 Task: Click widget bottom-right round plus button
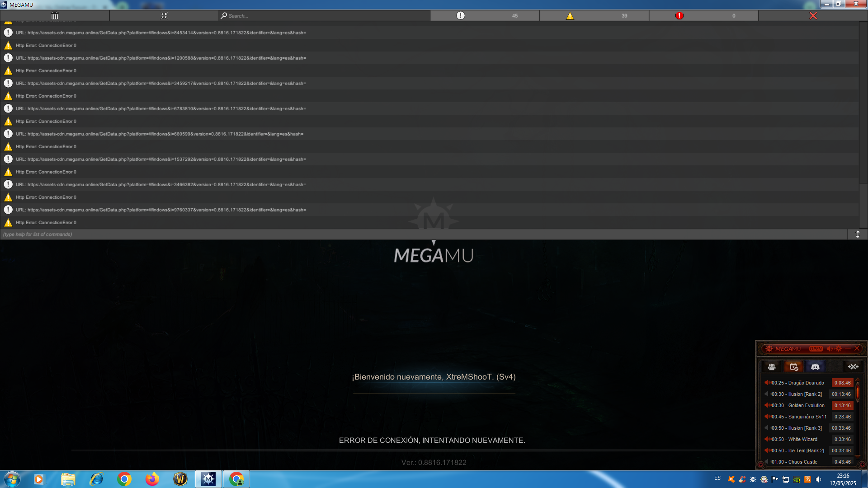click(x=862, y=465)
